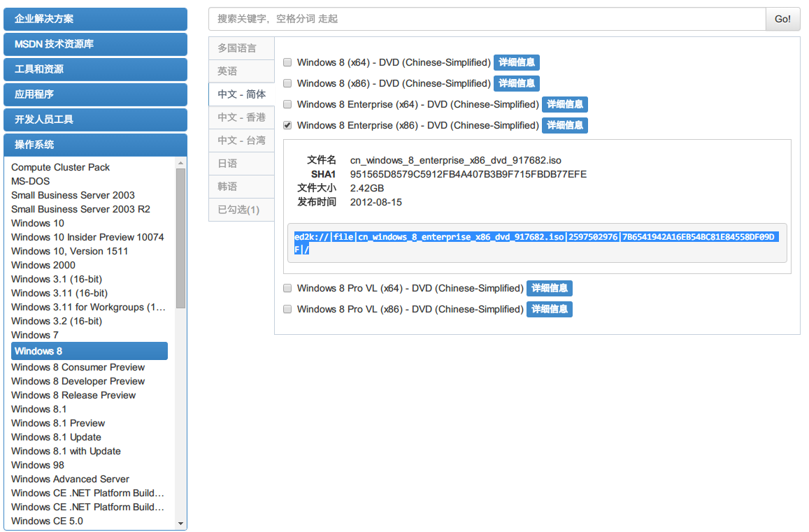Show 已勾选(1) selected items tab
809x532 pixels.
tap(241, 210)
